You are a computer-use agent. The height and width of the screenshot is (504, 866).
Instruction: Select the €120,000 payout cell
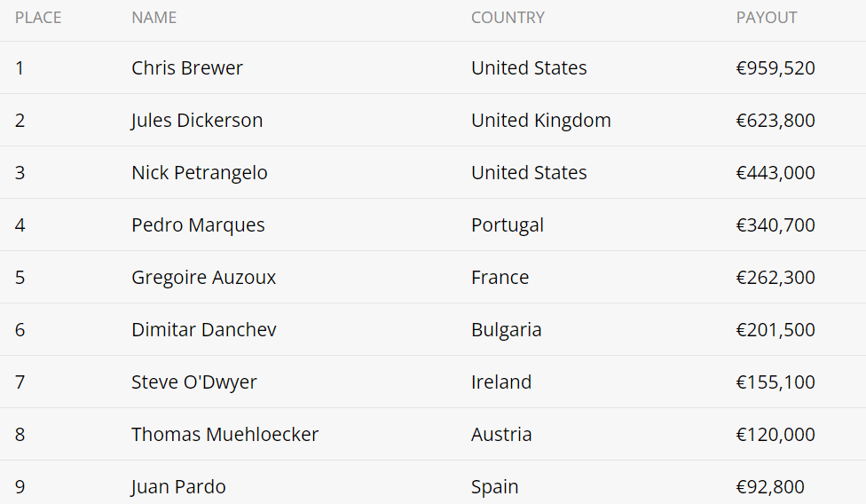(775, 435)
